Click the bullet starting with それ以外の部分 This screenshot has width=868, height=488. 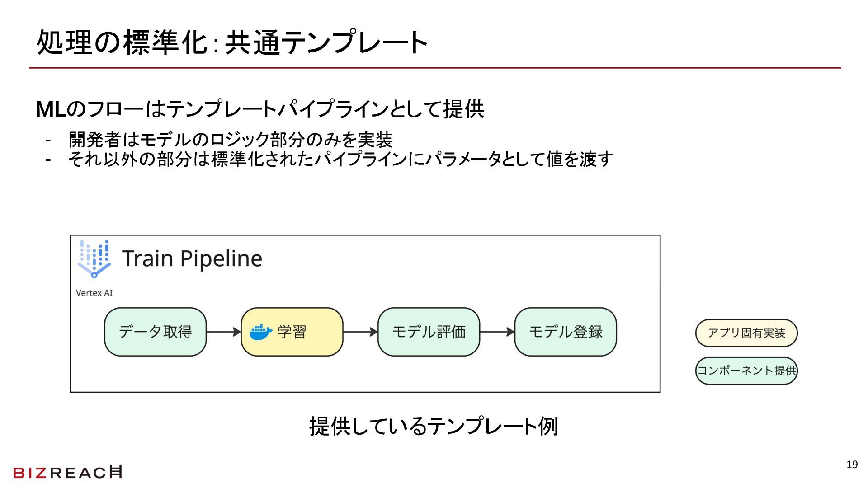pos(341,159)
